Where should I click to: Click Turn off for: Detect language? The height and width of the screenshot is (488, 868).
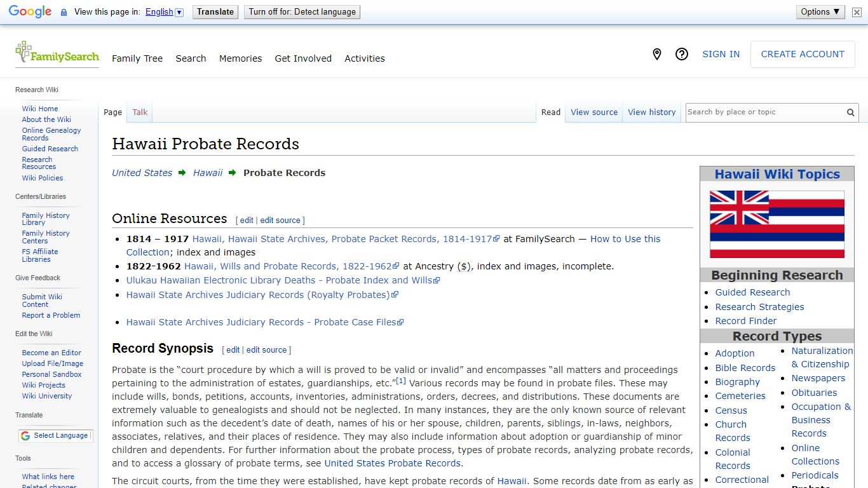click(302, 11)
